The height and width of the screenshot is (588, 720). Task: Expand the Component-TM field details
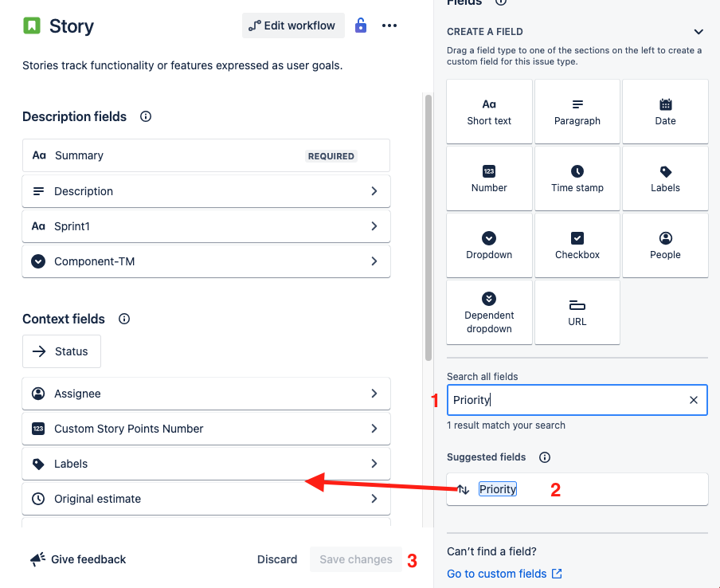374,261
